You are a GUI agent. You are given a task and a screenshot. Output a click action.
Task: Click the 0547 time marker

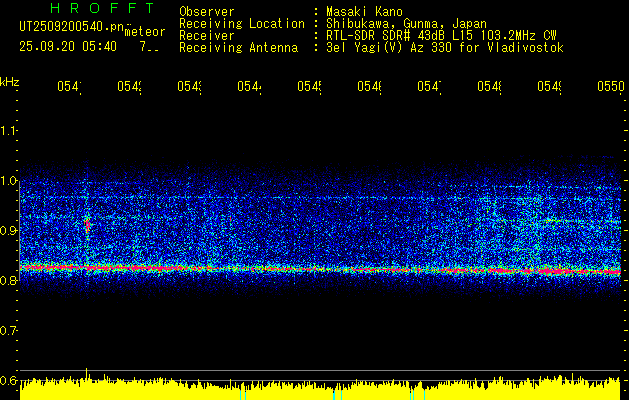(x=430, y=86)
